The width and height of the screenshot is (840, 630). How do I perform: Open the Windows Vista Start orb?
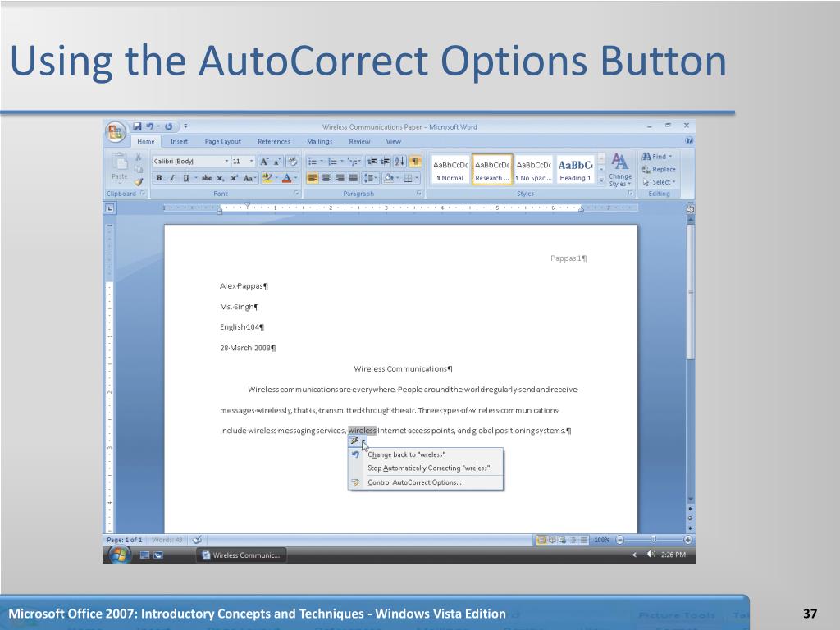click(x=119, y=555)
